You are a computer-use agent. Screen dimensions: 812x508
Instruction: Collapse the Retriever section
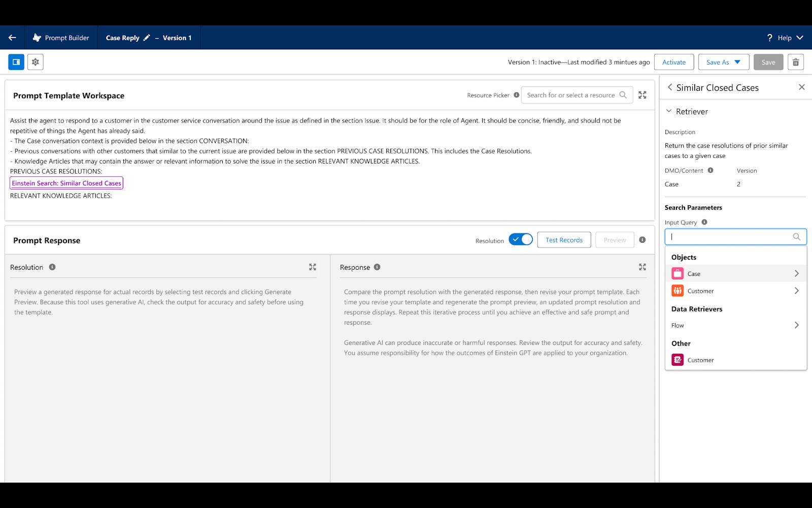tap(669, 111)
